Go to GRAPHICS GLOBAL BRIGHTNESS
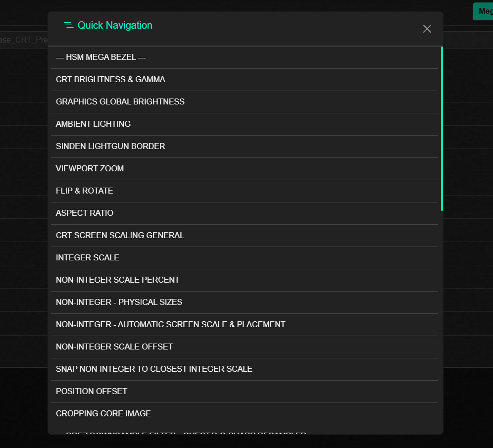493x448 pixels. 120,102
